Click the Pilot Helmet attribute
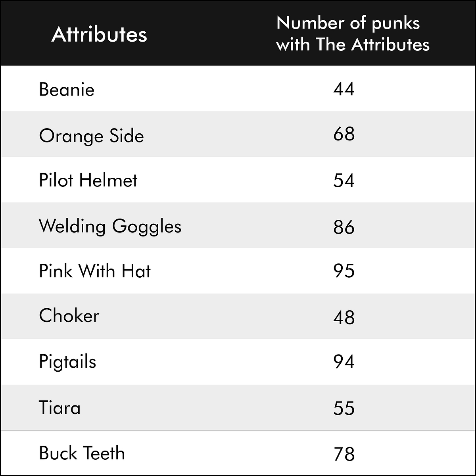Viewport: 476px width, 476px height. tap(88, 180)
